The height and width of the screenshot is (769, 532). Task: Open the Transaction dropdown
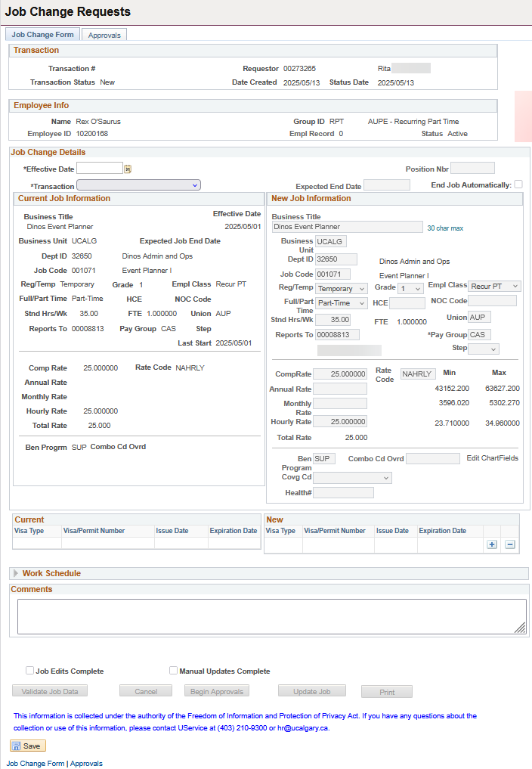pyautogui.click(x=139, y=185)
